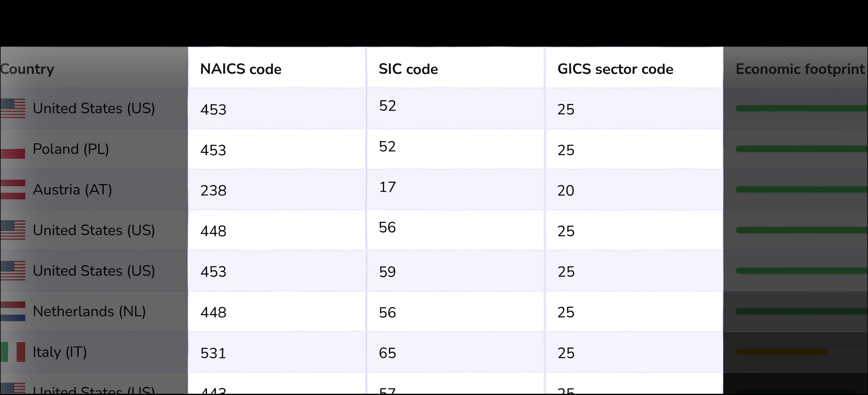The image size is (868, 395).
Task: Select the GICS sector code column header
Action: pos(615,69)
